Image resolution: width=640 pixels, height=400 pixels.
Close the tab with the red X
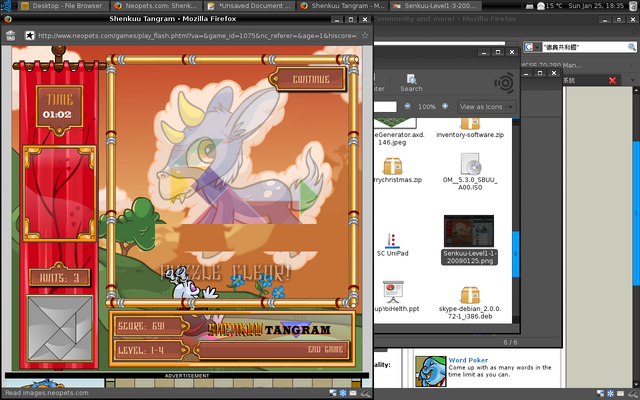tap(612, 80)
